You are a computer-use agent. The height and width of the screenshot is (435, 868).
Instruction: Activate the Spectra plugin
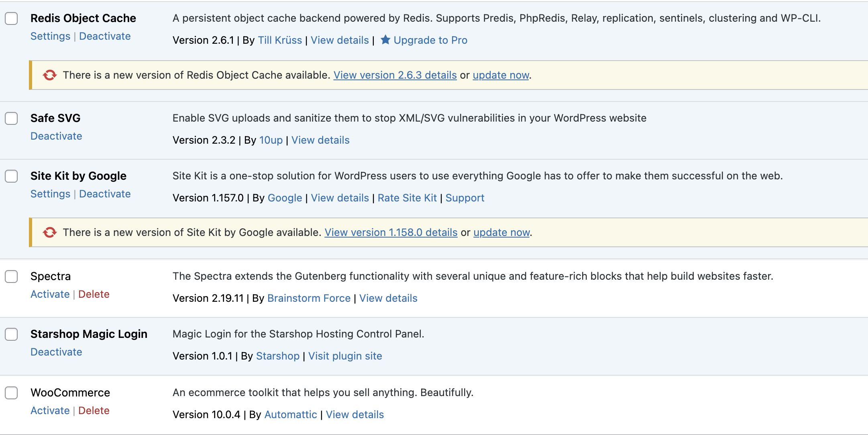50,294
